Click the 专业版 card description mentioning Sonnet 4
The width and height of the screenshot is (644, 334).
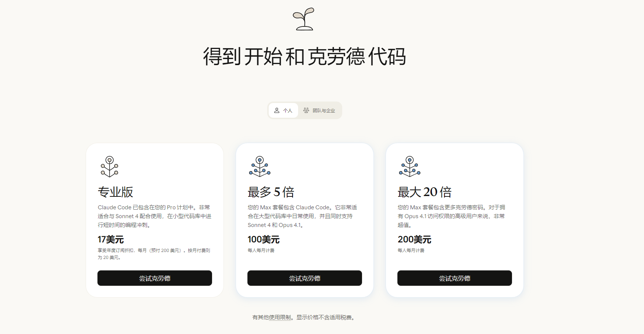[154, 216]
